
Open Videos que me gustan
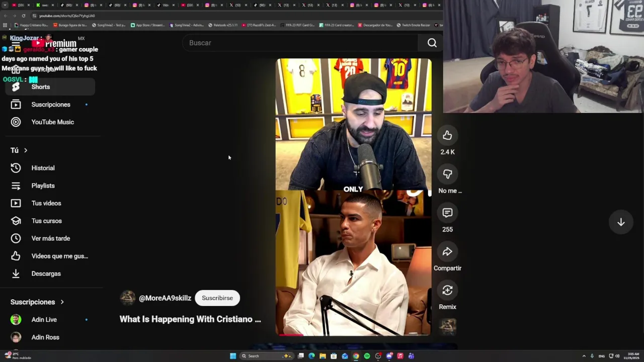click(50, 256)
